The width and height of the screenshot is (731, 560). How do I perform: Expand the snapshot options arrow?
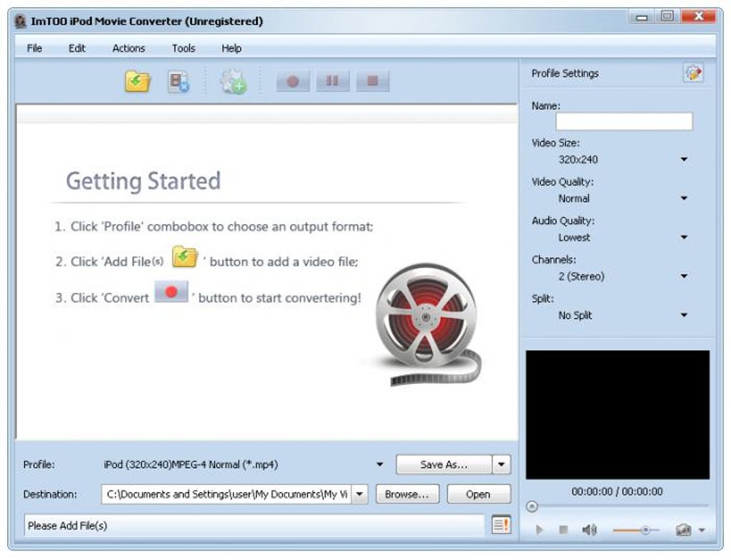701,530
